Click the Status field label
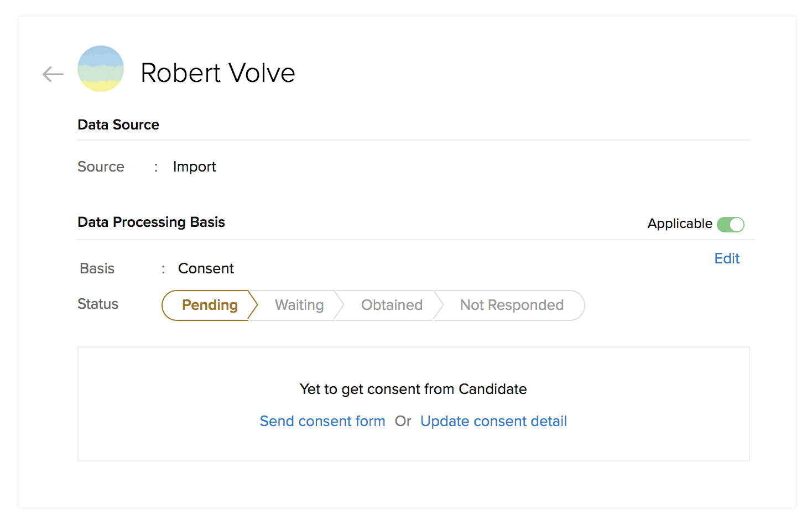 pos(98,304)
